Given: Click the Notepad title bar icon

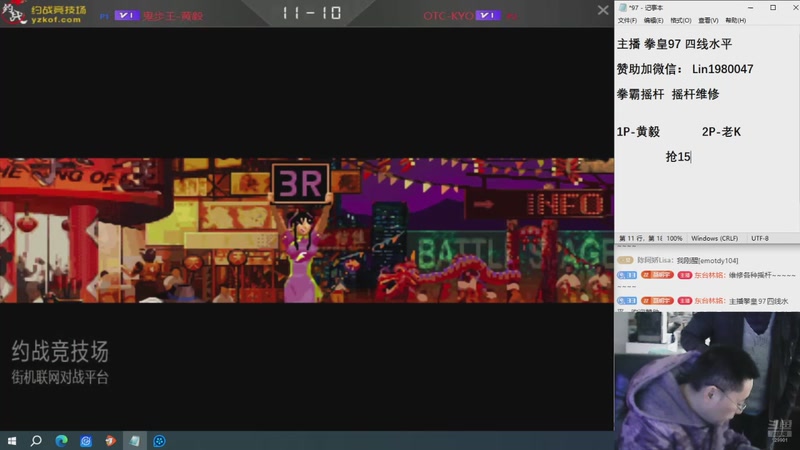Looking at the screenshot, I should pyautogui.click(x=622, y=8).
